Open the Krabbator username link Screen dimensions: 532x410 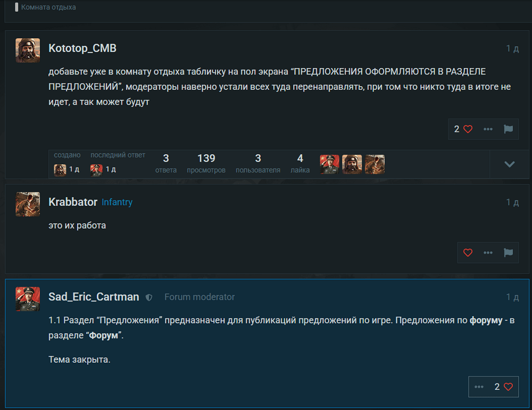click(x=73, y=202)
